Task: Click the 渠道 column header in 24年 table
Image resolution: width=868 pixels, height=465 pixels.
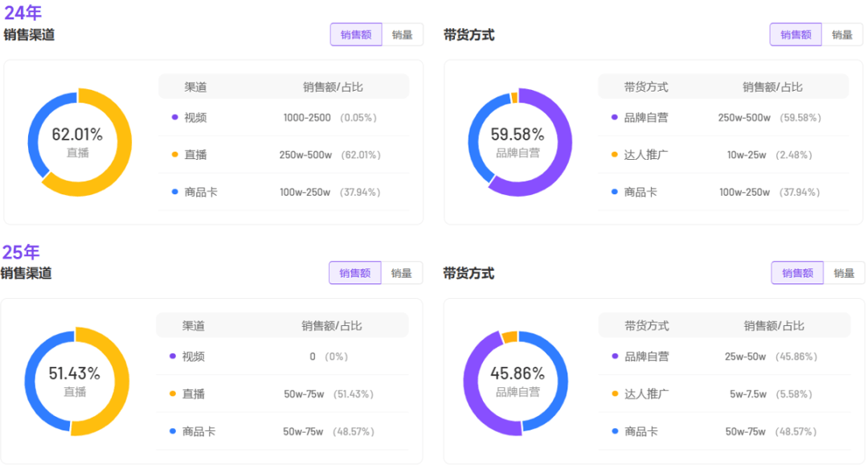Action: (x=195, y=87)
